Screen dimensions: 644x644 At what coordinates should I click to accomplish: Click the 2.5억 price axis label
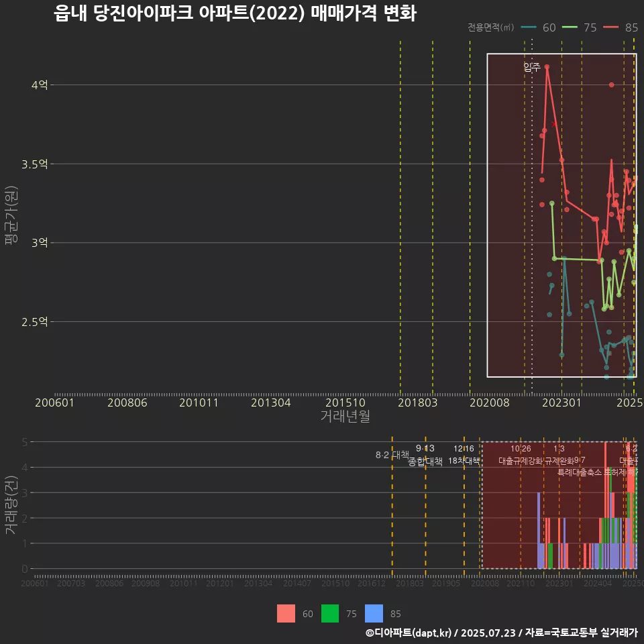34,322
